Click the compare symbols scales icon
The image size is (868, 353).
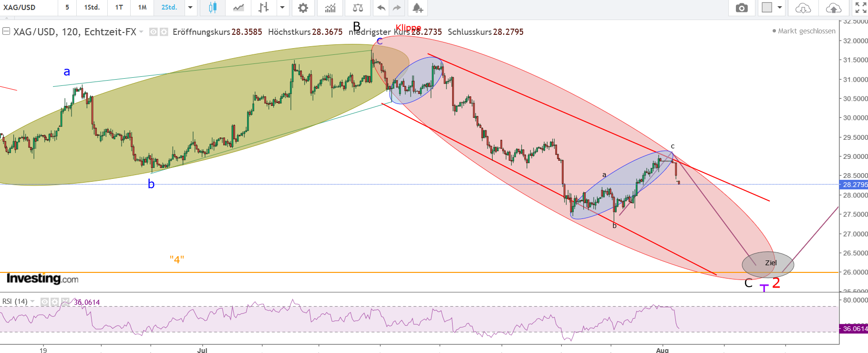[x=358, y=8]
